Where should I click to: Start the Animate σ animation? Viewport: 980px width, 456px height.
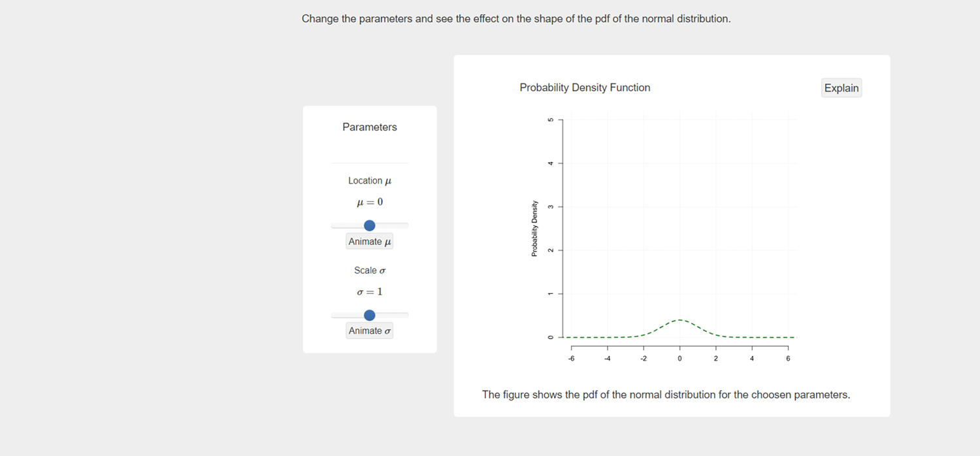point(370,331)
